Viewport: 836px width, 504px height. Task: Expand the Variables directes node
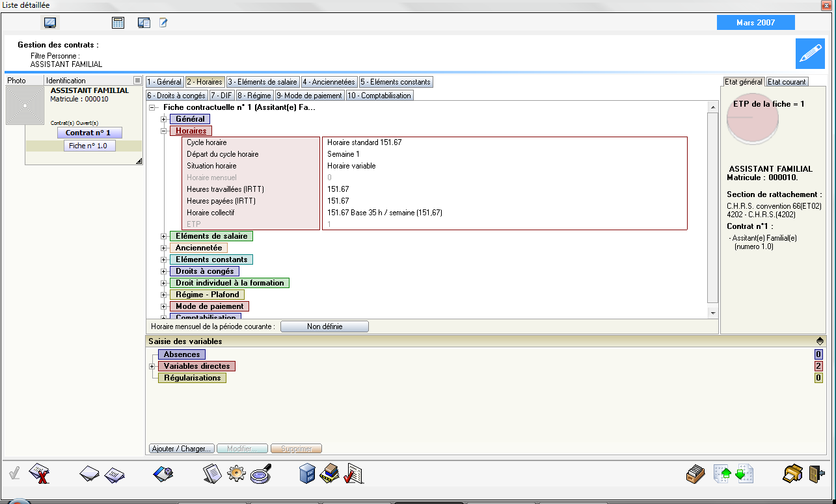[x=152, y=366]
